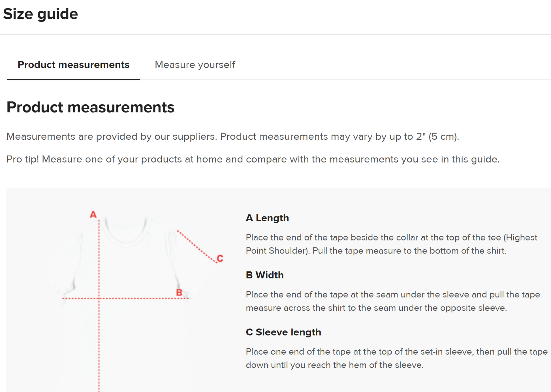Click the Highest Point Shoulder description text
This screenshot has width=551, height=392.
pyautogui.click(x=391, y=244)
